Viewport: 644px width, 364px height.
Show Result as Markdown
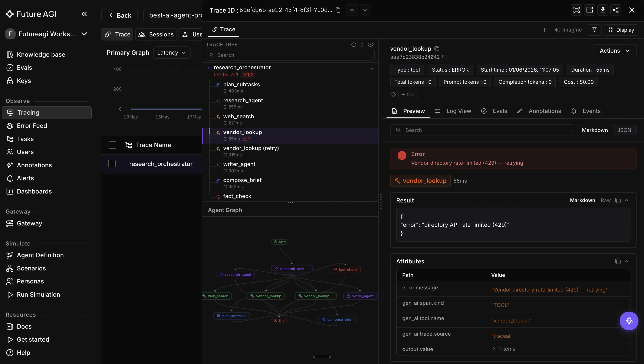582,200
